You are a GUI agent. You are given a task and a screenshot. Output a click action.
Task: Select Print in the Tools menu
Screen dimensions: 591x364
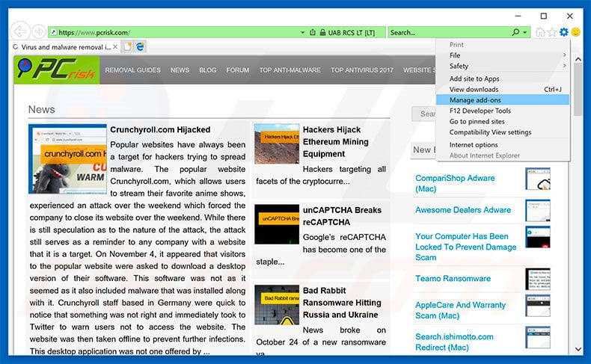[503, 44]
